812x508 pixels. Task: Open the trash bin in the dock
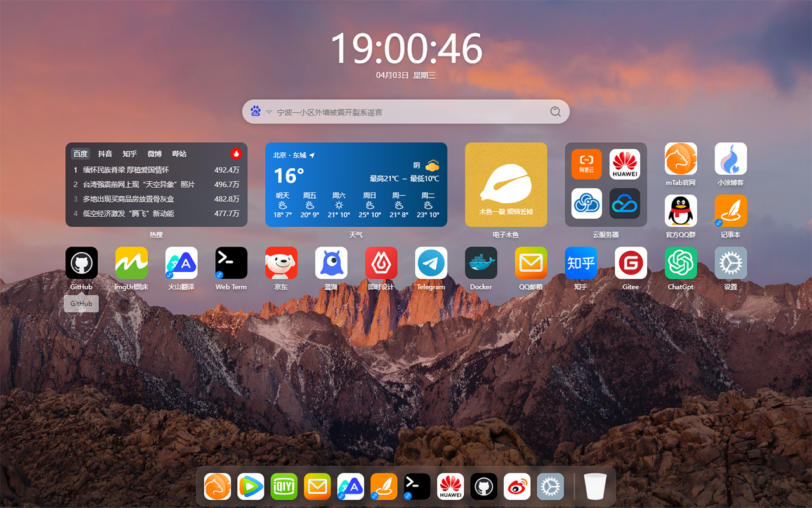[595, 486]
